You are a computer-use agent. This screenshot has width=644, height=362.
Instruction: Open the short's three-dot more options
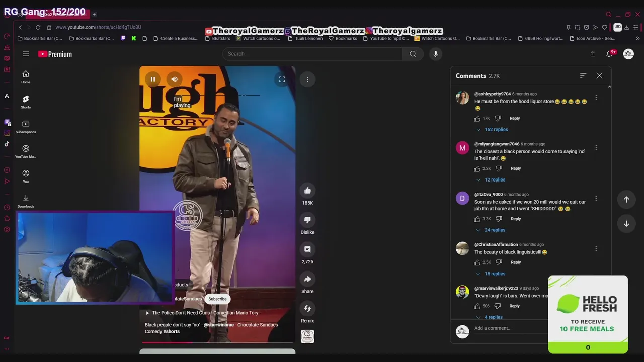[x=307, y=79]
